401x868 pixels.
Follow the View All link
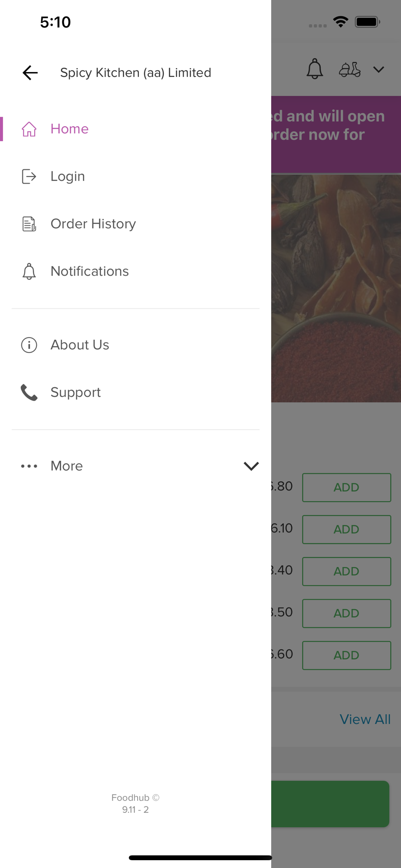pos(365,719)
